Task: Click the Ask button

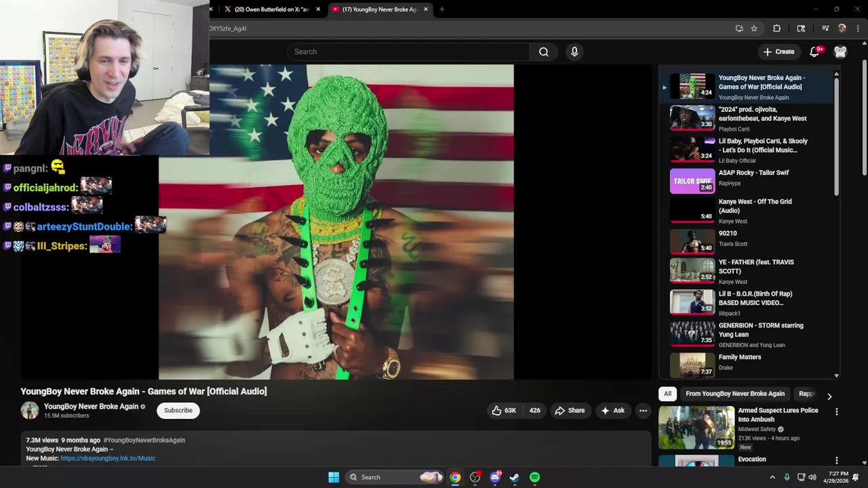Action: (x=612, y=410)
